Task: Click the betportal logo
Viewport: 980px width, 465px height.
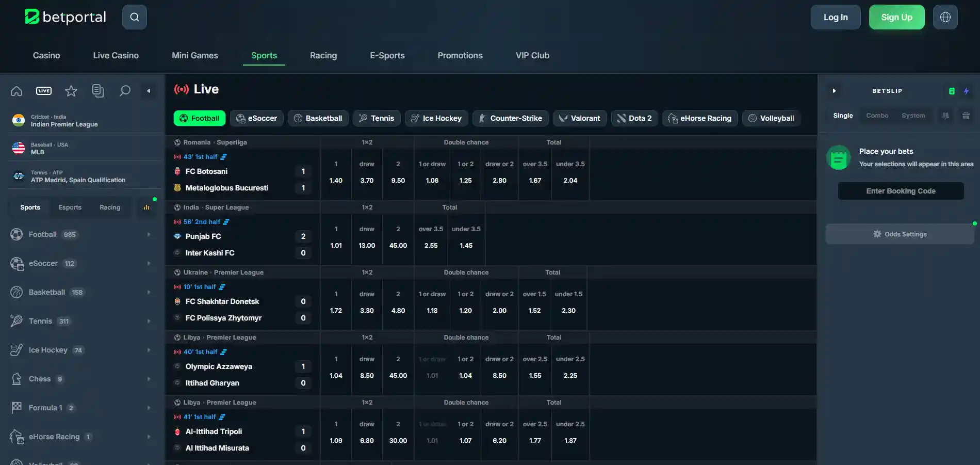Action: (x=66, y=17)
